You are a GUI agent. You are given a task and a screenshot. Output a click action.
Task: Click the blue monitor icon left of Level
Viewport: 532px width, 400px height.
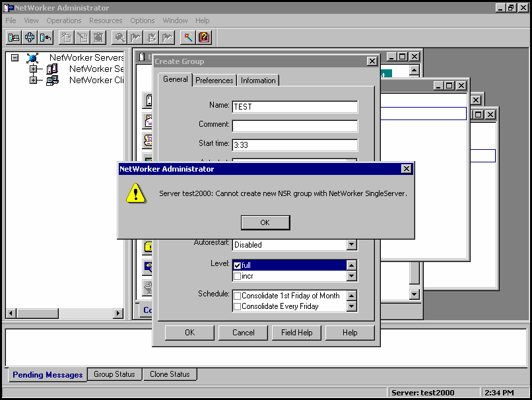click(x=149, y=267)
